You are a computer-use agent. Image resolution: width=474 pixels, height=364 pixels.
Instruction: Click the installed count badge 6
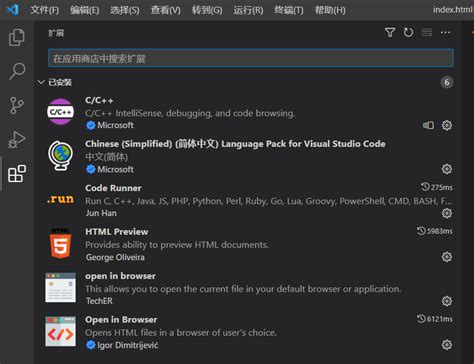447,82
